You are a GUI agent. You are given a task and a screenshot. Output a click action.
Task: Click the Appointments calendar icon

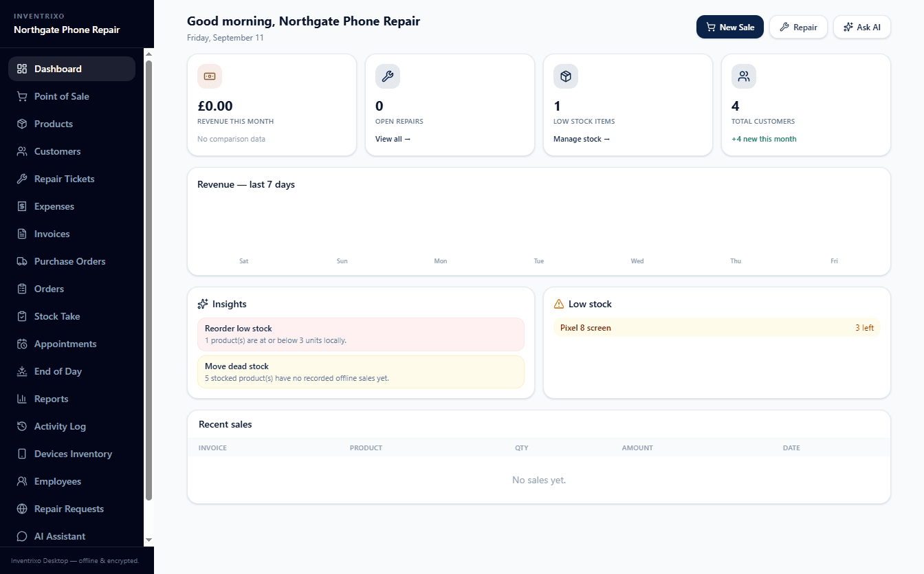pyautogui.click(x=22, y=344)
